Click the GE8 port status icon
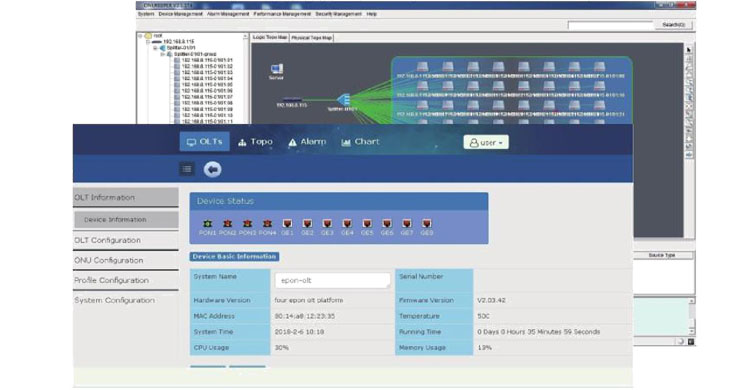Image resolution: width=749 pixels, height=390 pixels. pyautogui.click(x=427, y=223)
